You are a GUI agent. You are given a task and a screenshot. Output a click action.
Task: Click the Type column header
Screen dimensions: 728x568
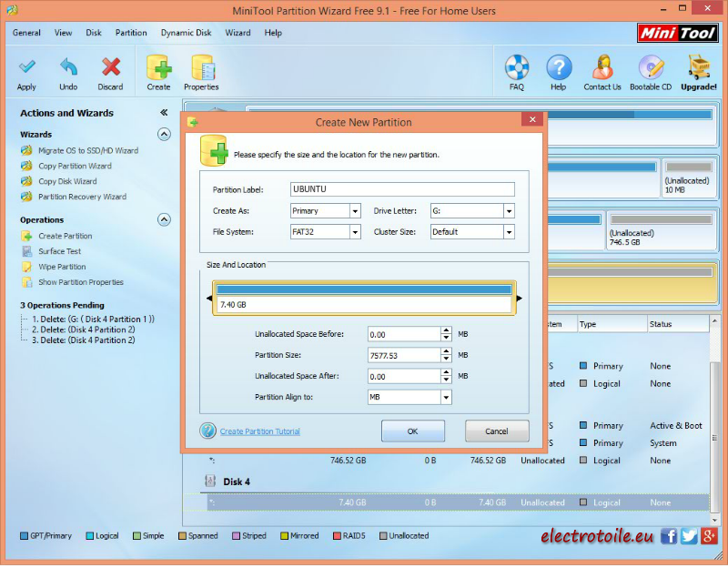(x=612, y=324)
